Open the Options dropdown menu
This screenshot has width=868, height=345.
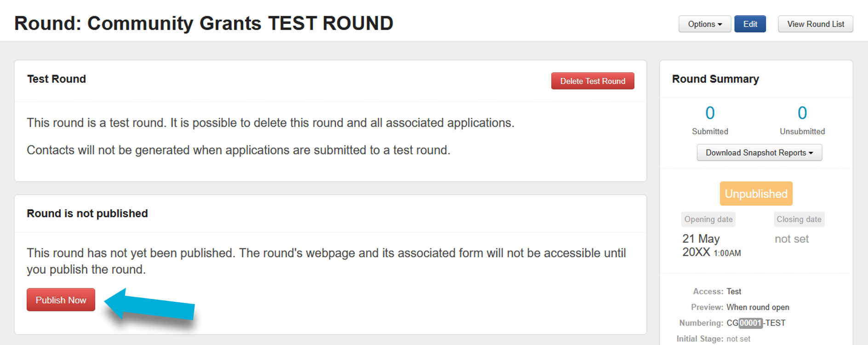(704, 24)
